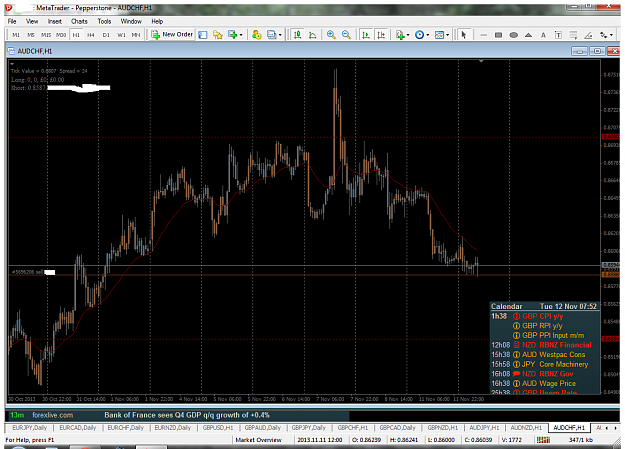Switch to the AUDJPY,H1 chart tab
This screenshot has height=449, width=625.
[484, 427]
